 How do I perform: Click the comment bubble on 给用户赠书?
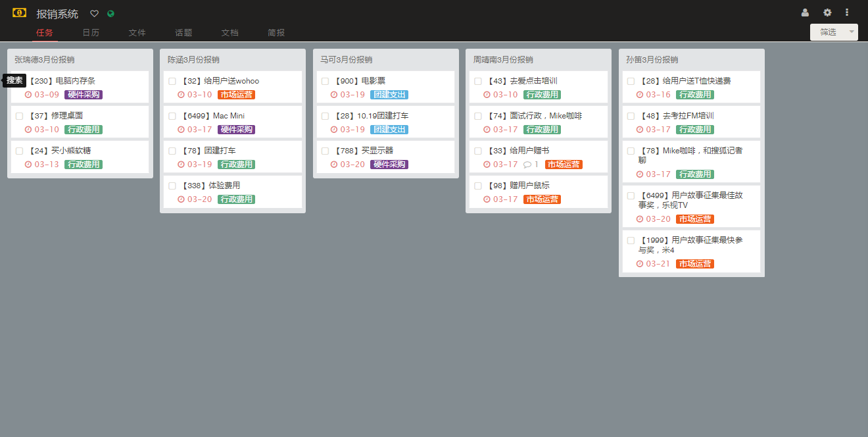527,165
